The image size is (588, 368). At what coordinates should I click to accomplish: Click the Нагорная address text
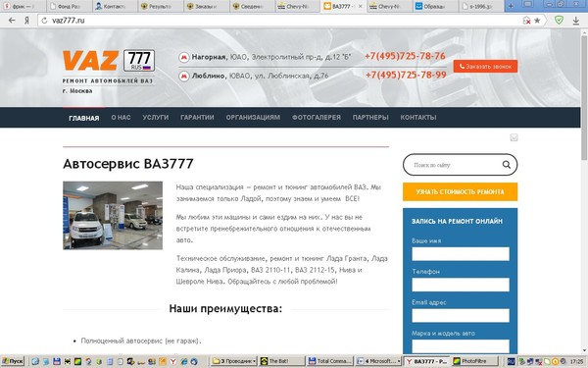(271, 57)
